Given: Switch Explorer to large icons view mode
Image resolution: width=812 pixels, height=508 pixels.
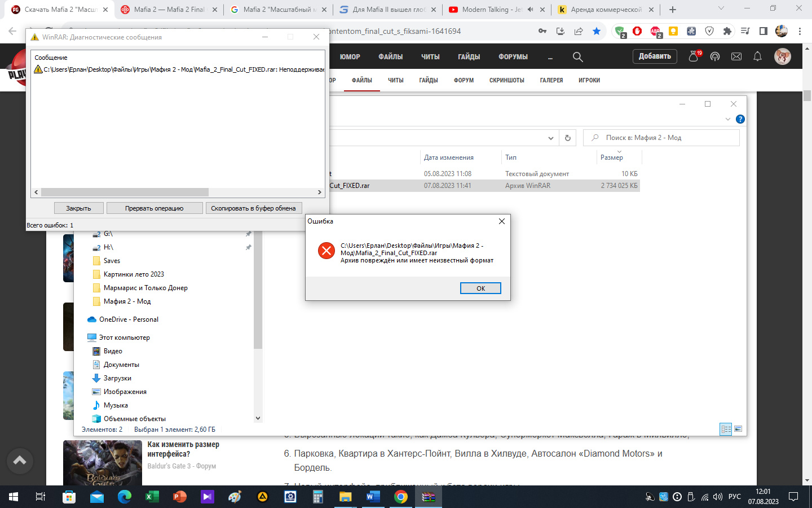Looking at the screenshot, I should 738,429.
